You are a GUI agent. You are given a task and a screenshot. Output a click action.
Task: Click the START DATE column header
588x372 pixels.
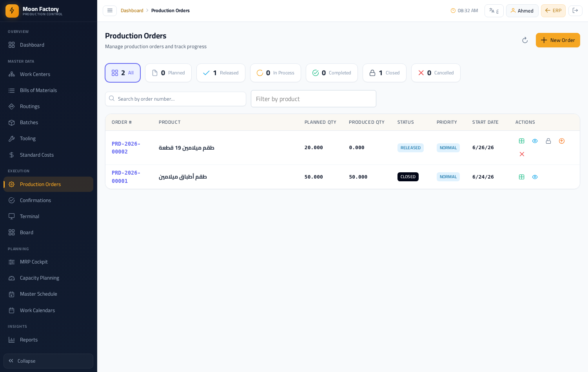pyautogui.click(x=485, y=122)
